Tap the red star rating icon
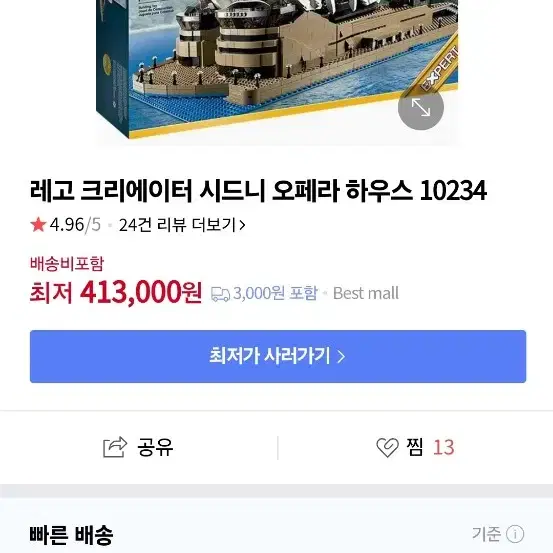The height and width of the screenshot is (553, 553). 38,225
